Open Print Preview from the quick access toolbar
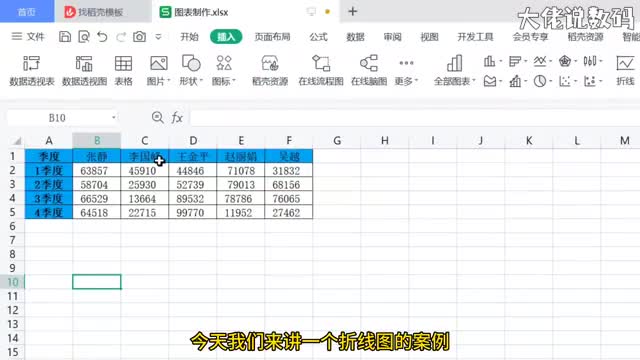The image size is (640, 360). coord(84,37)
